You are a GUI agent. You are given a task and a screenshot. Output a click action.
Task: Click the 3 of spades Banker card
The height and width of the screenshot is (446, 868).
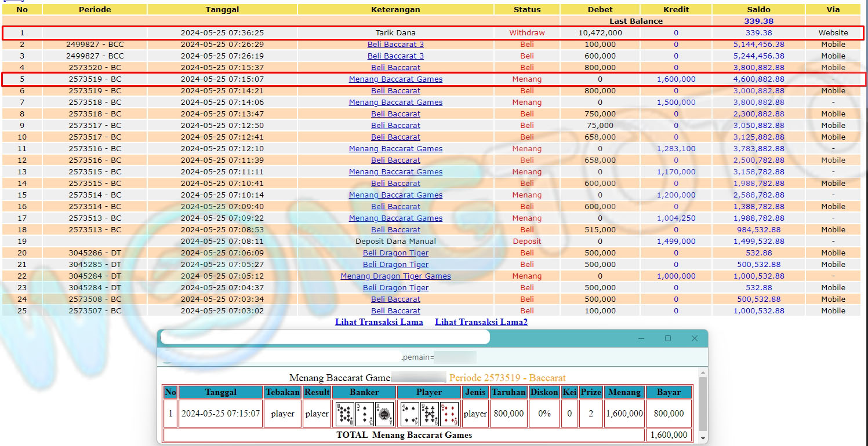coord(364,414)
